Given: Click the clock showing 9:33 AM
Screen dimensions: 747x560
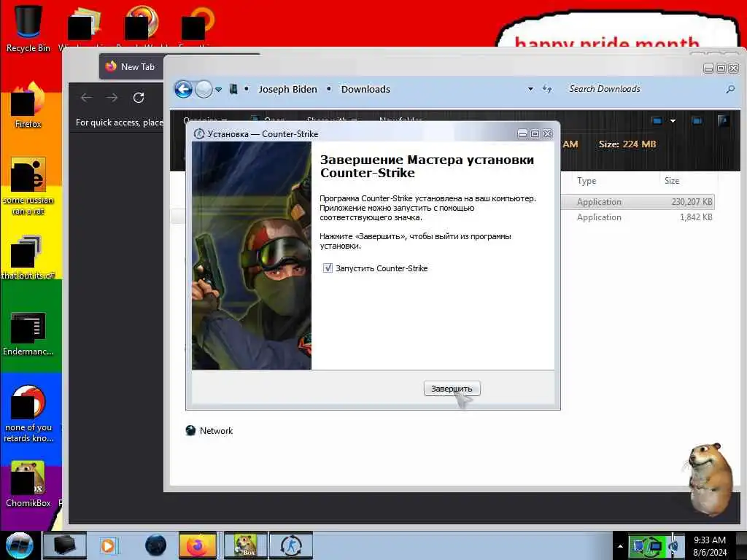Looking at the screenshot, I should coord(710,546).
